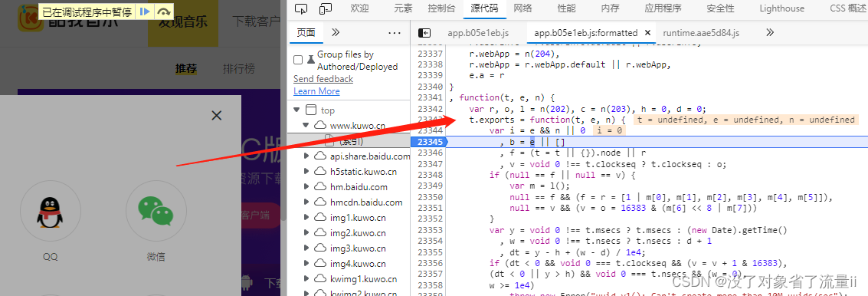Open the app.b05e1eb.js file tab
The image size is (868, 296).
(x=478, y=33)
